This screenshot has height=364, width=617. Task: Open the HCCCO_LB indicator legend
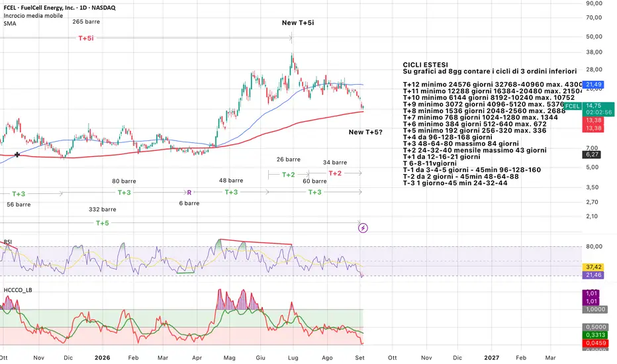click(18, 290)
